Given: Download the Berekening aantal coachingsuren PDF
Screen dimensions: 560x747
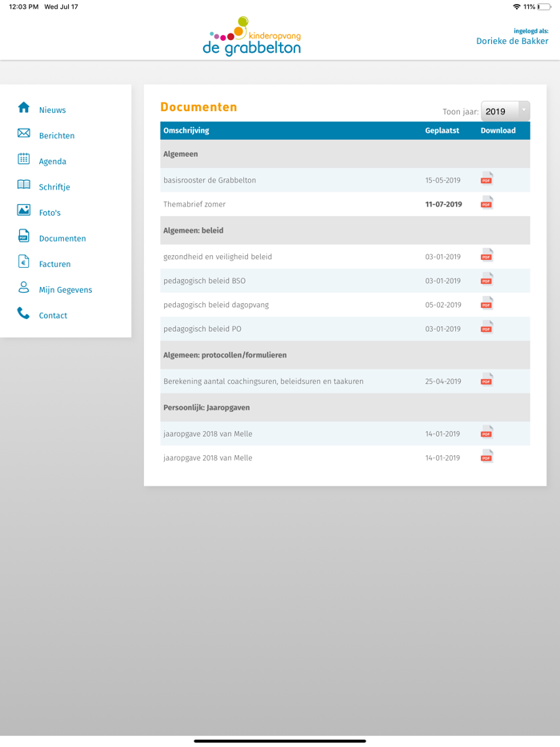Looking at the screenshot, I should [x=486, y=380].
